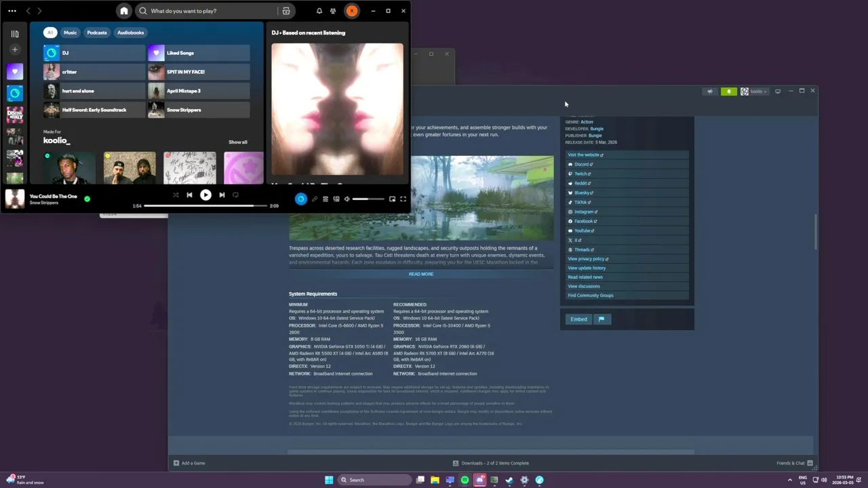The image size is (868, 488).
Task: Open the now-playing album art thumbnail
Action: (x=15, y=199)
